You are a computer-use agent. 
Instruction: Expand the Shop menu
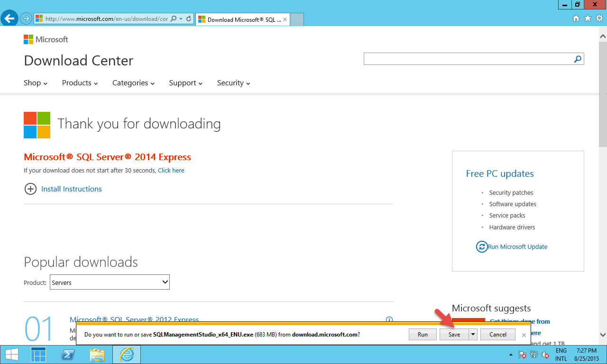[36, 83]
